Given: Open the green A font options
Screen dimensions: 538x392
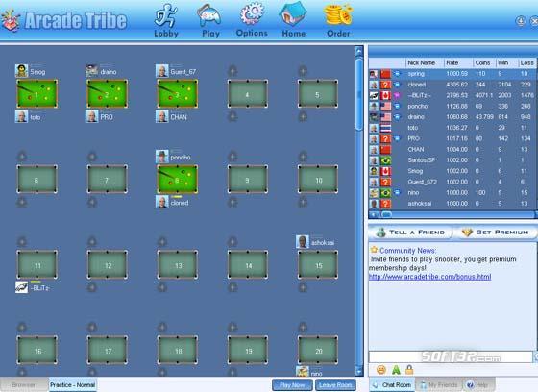Looking at the screenshot, I should coord(396,370).
